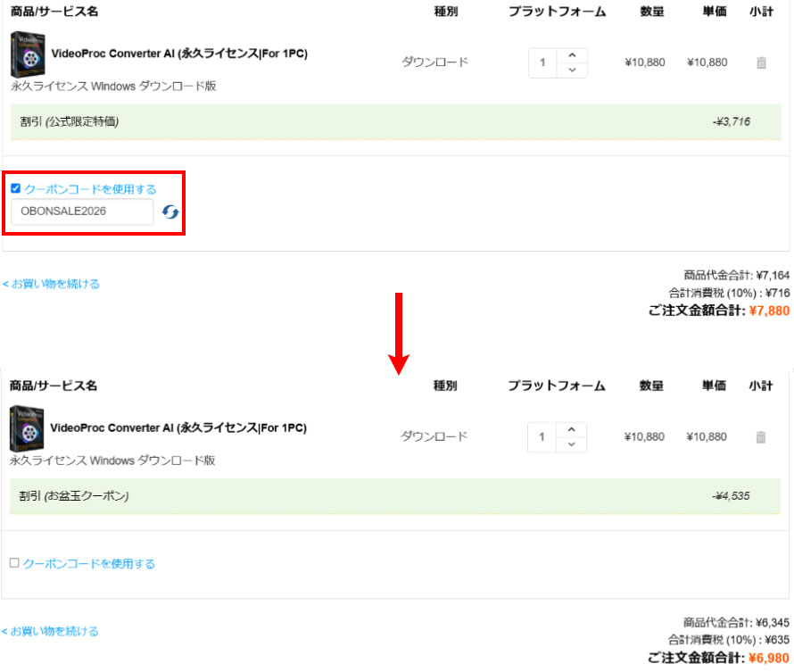The height and width of the screenshot is (672, 794).
Task: Click the -¥4,535 discount amount
Action: tap(731, 496)
